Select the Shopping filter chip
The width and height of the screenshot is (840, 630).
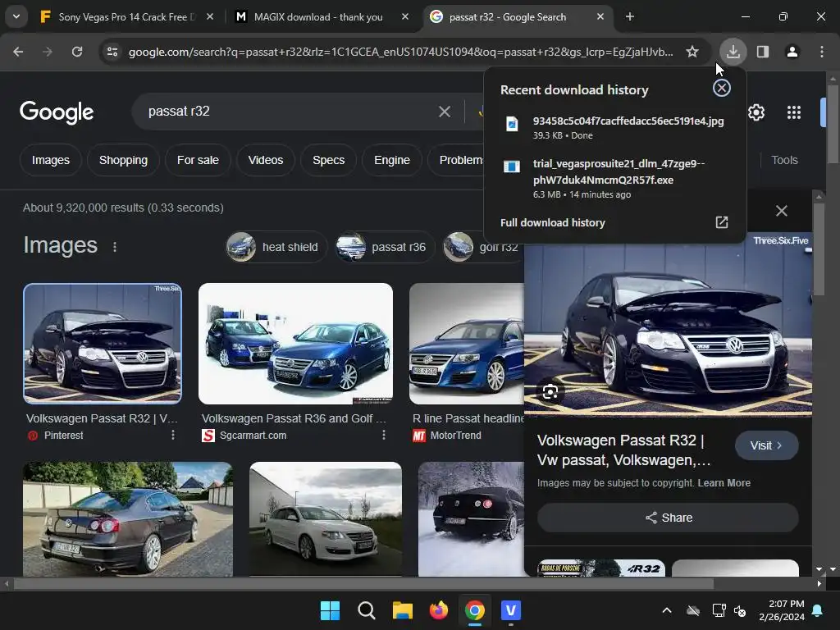point(123,160)
